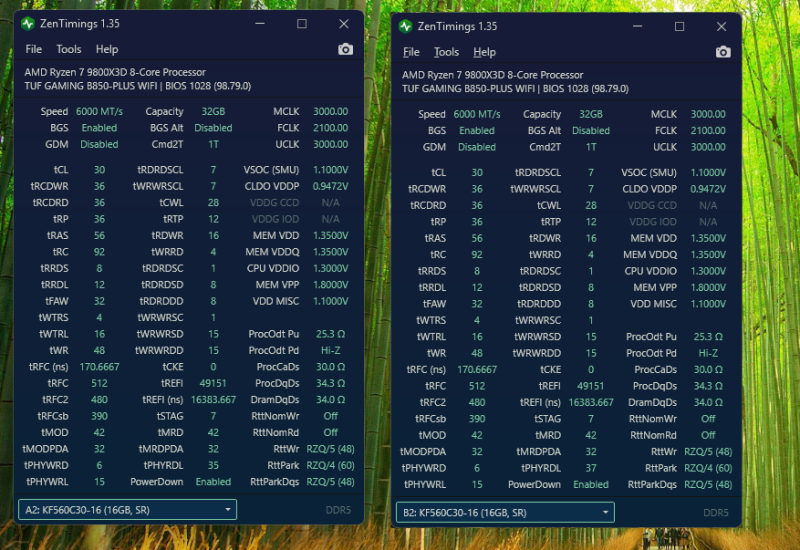Click ZenTimings app logo in right window title bar
This screenshot has height=550, width=800.
(x=406, y=26)
